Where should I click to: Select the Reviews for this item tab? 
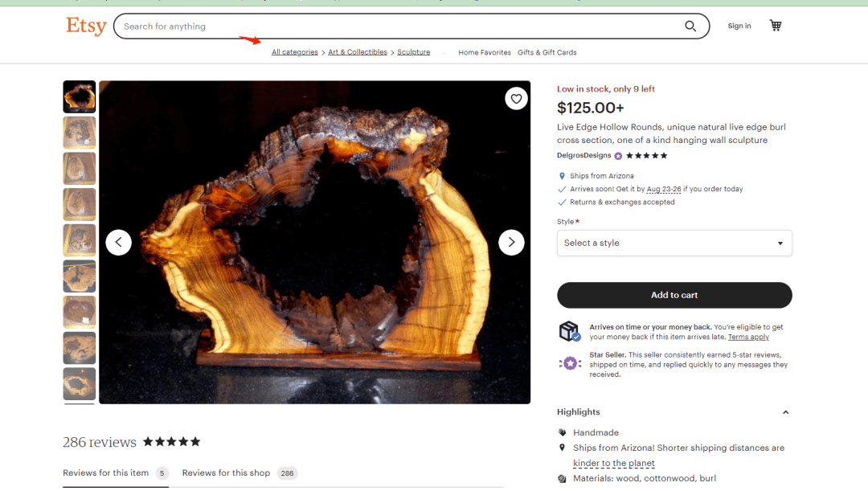(106, 473)
